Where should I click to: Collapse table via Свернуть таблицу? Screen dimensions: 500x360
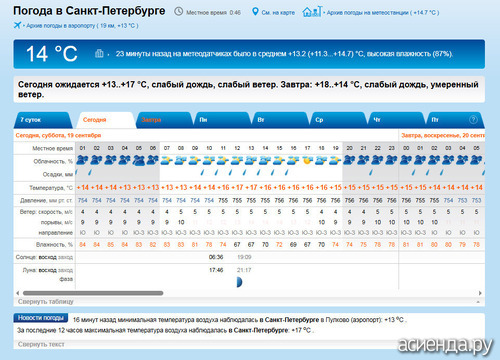[46, 302]
